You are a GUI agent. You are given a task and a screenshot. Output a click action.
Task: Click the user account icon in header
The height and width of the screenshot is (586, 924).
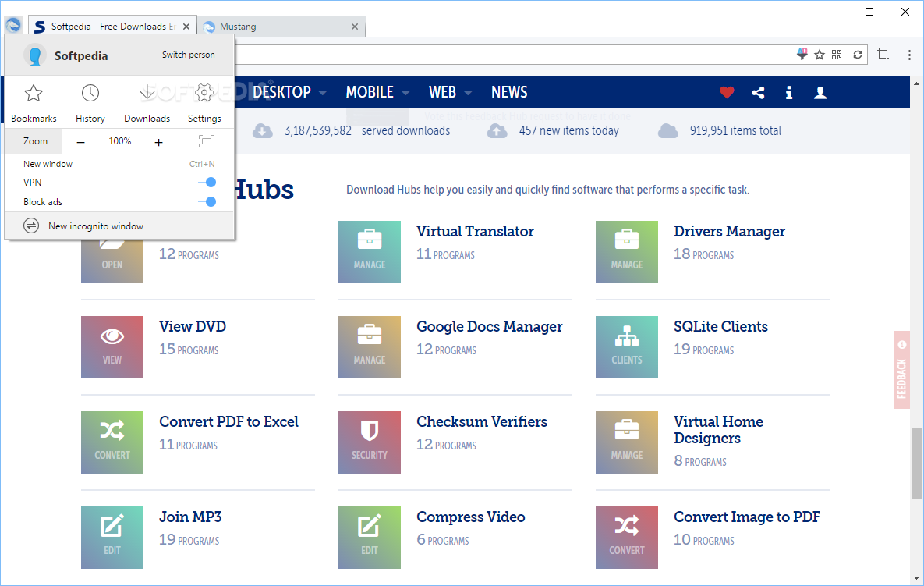click(820, 93)
